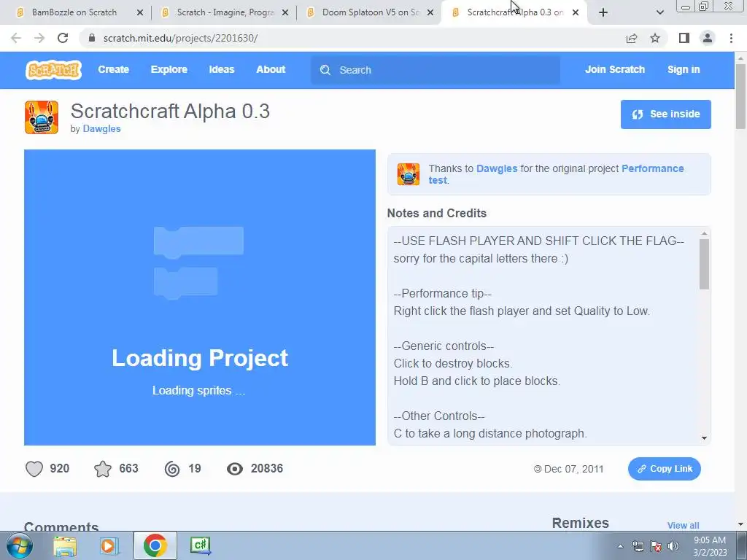Open the About menu item
Viewport: 747px width, 560px height.
point(271,69)
